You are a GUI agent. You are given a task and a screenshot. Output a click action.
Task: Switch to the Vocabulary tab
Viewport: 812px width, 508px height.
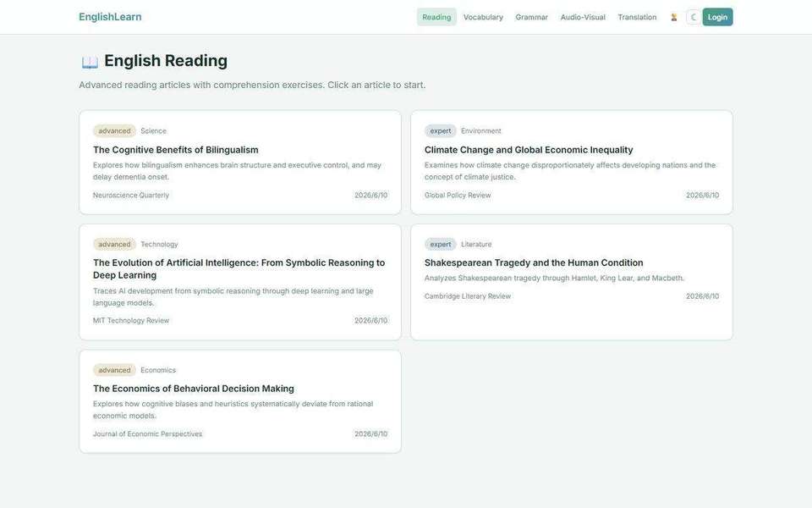[x=483, y=17]
